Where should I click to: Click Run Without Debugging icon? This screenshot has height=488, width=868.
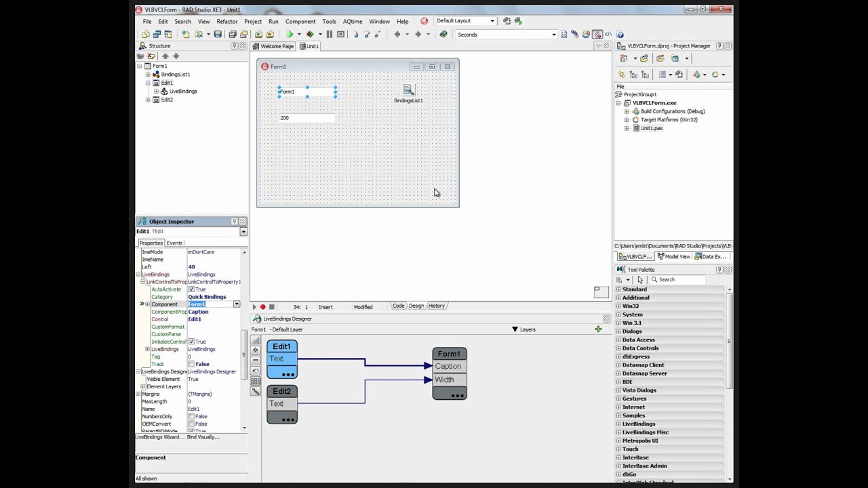[x=311, y=35]
